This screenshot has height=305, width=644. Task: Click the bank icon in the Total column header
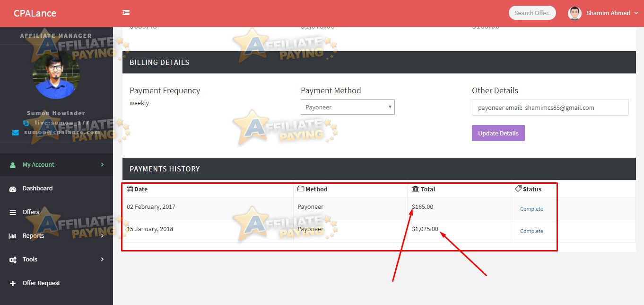(x=415, y=188)
